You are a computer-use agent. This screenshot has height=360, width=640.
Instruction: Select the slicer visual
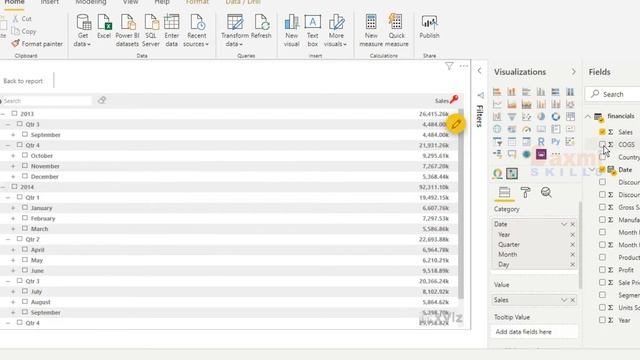point(497,142)
